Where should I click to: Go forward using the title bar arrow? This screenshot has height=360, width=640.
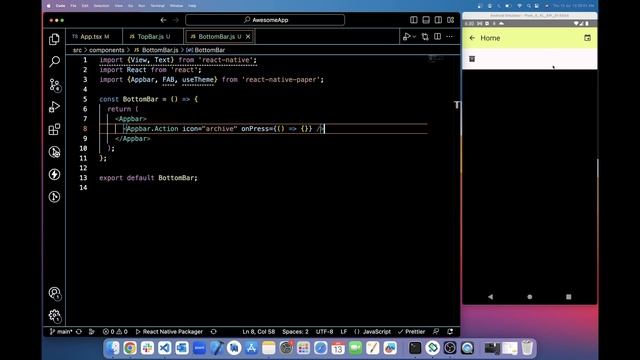[176, 20]
